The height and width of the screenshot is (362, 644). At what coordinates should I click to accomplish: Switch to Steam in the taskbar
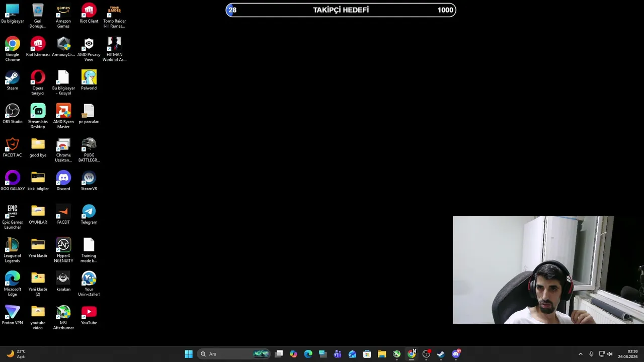441,354
